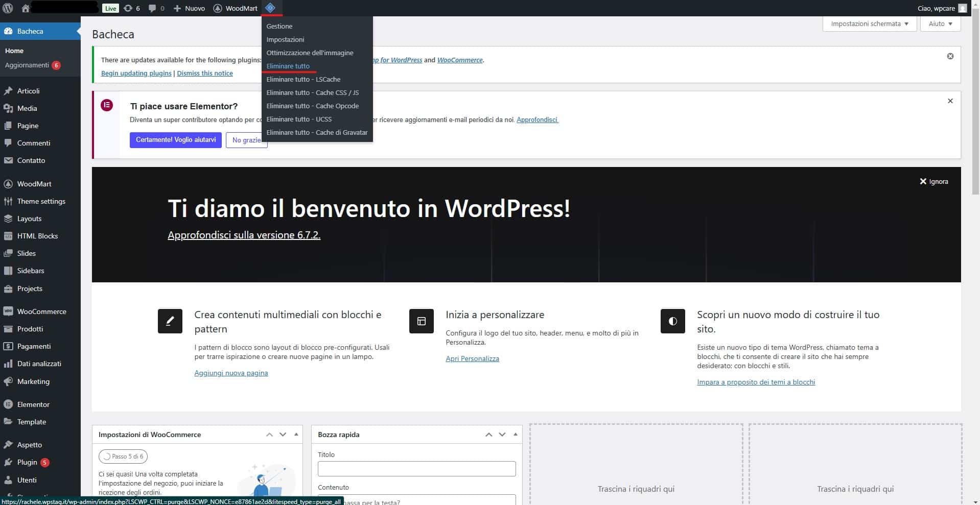Screen dimensions: 980x505
Task: Open Marketing in the sidebar
Action: point(40,381)
